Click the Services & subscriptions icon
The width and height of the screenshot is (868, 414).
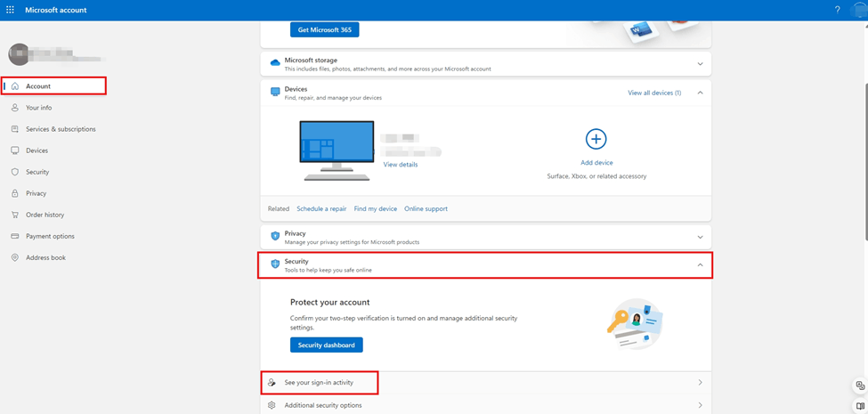tap(15, 129)
